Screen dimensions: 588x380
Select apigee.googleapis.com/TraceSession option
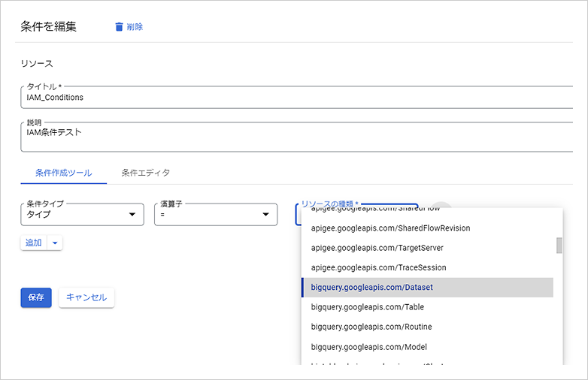point(428,267)
